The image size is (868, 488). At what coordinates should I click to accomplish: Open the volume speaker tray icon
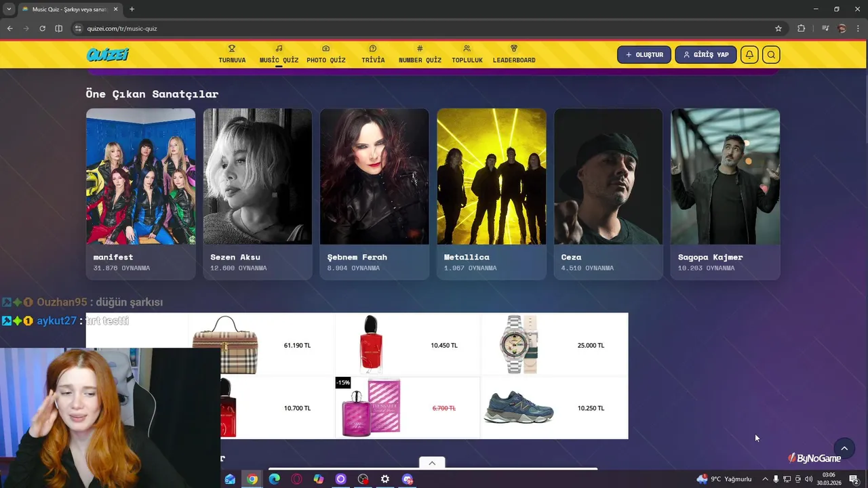tap(808, 479)
